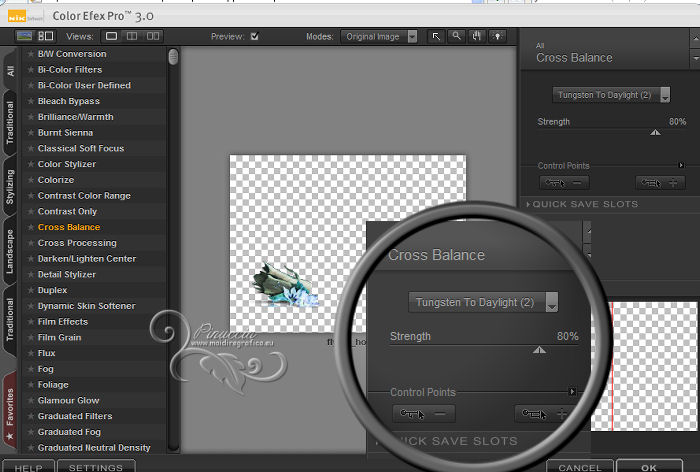Image resolution: width=700 pixels, height=472 pixels.
Task: Open the Tungsten To Daylight (2) dropdown
Action: click(611, 95)
